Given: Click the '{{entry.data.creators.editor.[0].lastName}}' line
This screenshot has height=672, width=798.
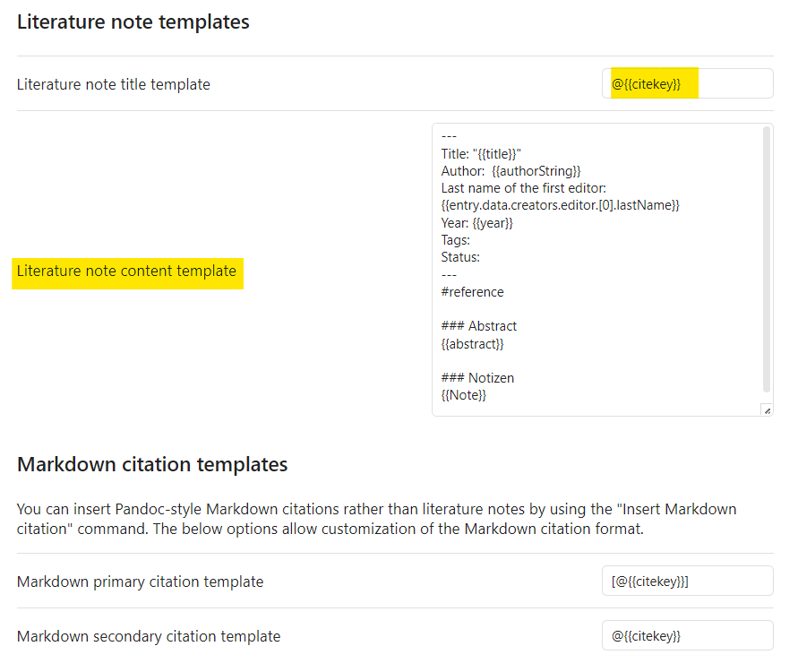Looking at the screenshot, I should [561, 205].
